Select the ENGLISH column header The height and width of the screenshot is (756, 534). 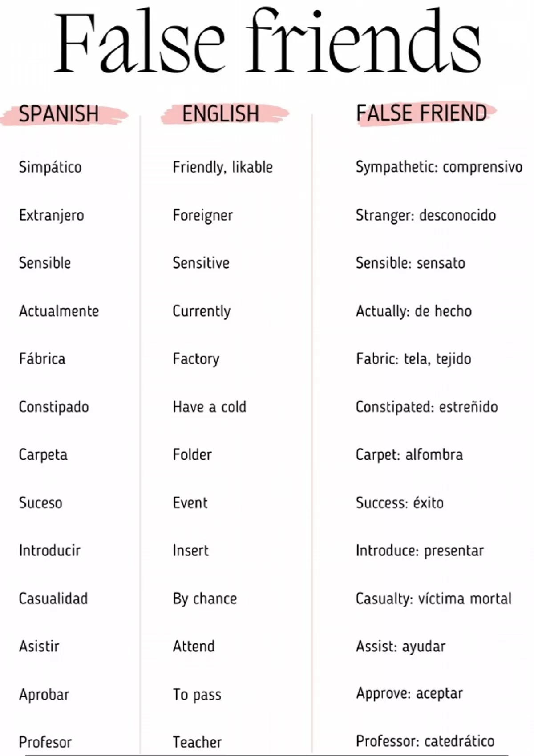click(220, 114)
